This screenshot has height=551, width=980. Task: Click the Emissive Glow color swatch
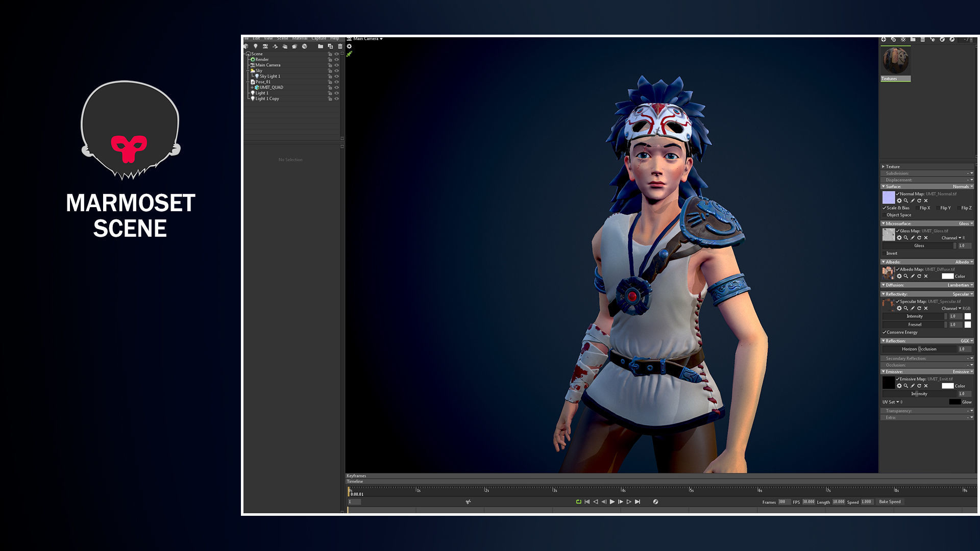pos(954,403)
